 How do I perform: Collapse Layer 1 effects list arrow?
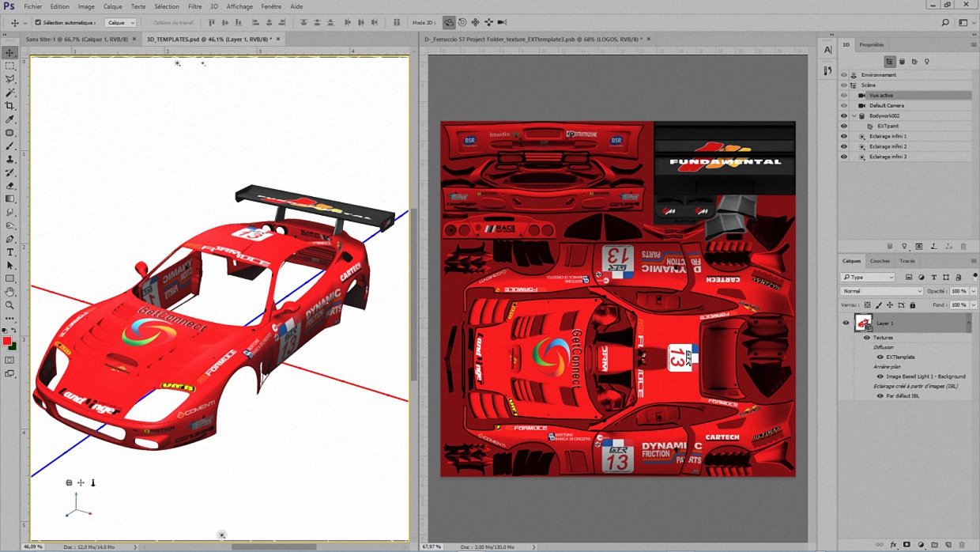point(969,323)
